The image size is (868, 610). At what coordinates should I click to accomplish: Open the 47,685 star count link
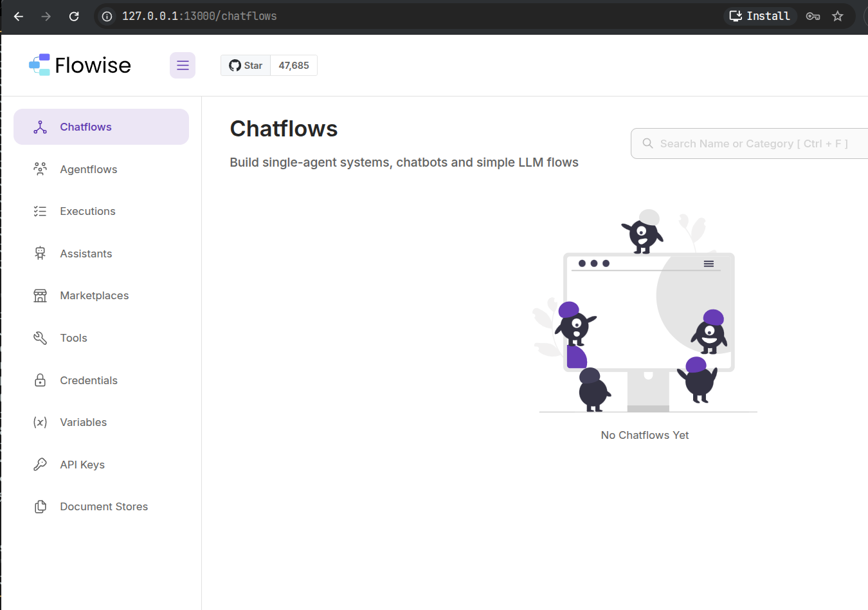coord(294,66)
